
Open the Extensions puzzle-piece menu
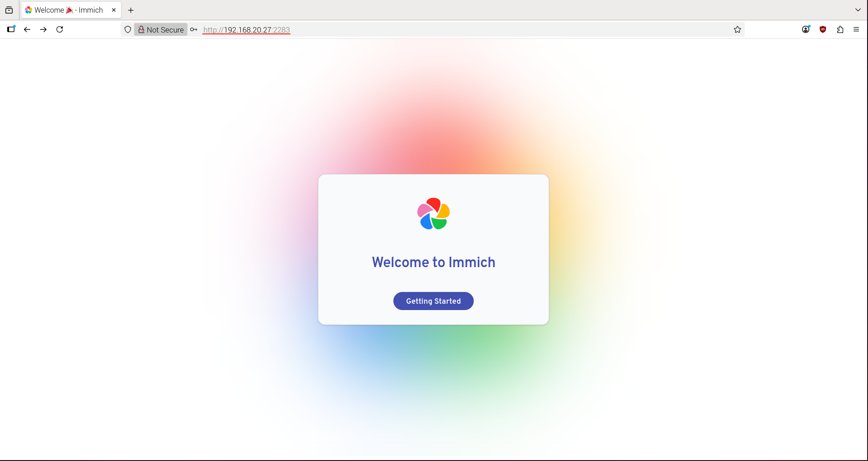[x=840, y=29]
